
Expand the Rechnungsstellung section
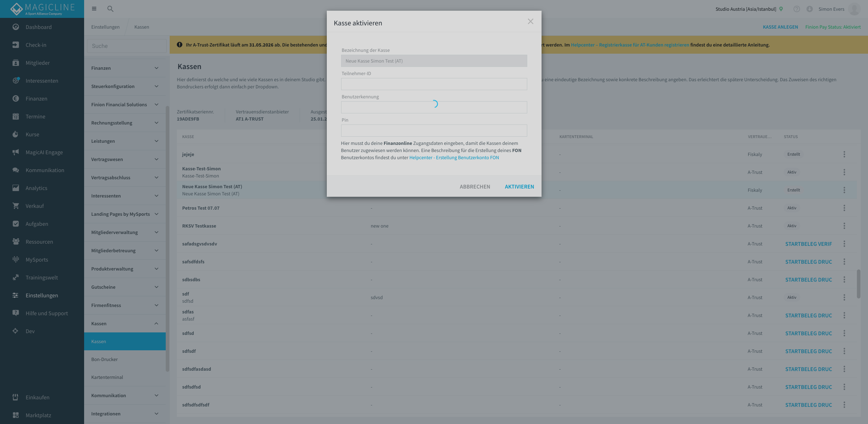[x=125, y=123]
